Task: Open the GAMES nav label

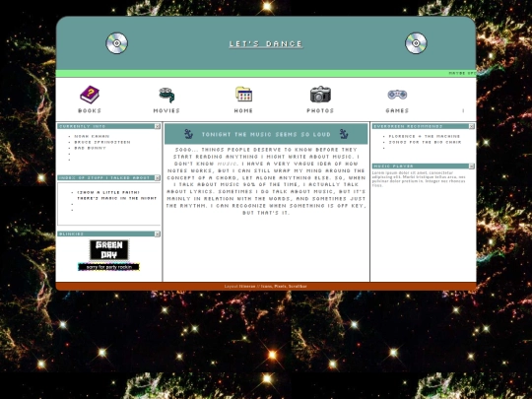Action: 397,110
